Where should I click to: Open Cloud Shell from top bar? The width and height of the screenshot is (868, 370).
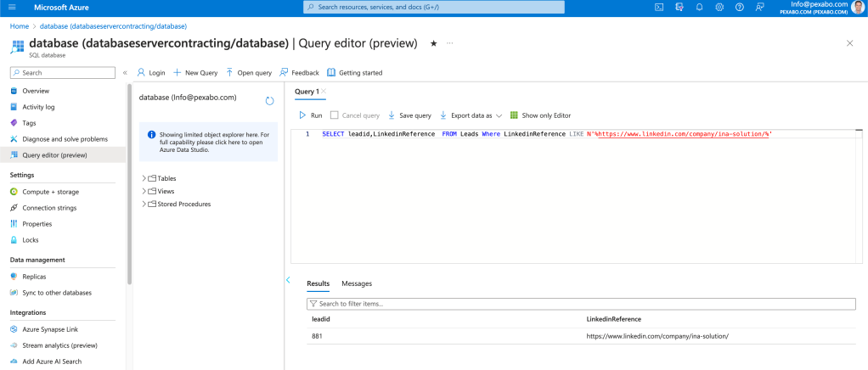click(x=659, y=7)
